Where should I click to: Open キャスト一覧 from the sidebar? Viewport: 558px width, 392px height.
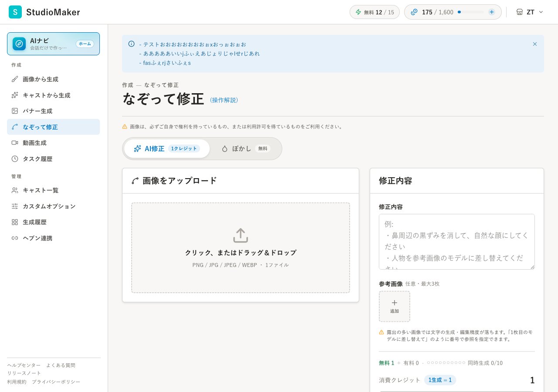tap(53, 190)
